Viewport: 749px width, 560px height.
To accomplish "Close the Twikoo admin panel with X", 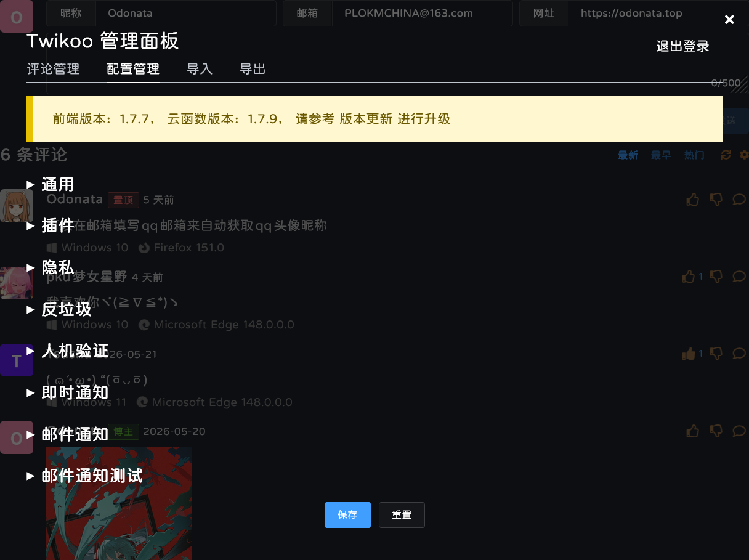I will coord(729,20).
